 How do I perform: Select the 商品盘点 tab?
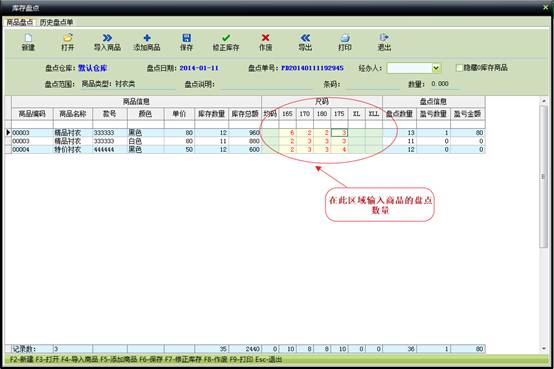20,22
